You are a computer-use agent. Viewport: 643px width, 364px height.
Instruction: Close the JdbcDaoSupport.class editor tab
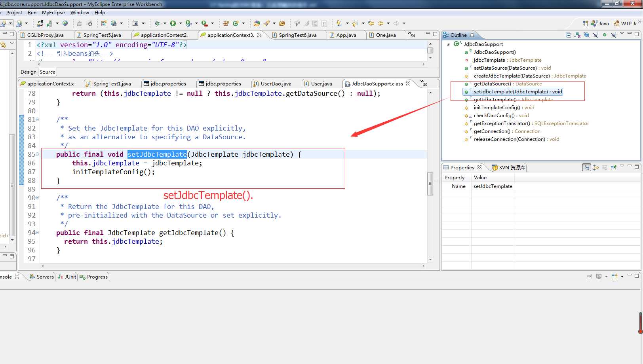click(x=408, y=83)
